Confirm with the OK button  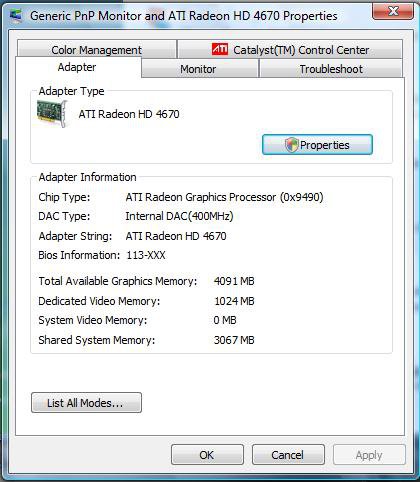[x=207, y=455]
